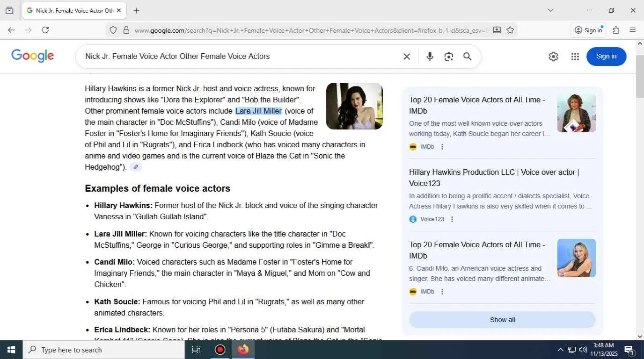The width and height of the screenshot is (644, 359).
Task: Open Google quick settings gear
Action: (x=553, y=57)
